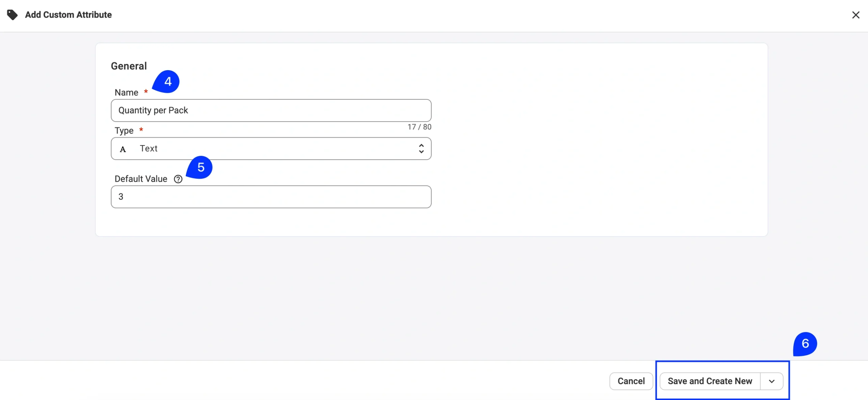Expand the chevron beside Save and Create New
This screenshot has width=868, height=400.
(772, 381)
